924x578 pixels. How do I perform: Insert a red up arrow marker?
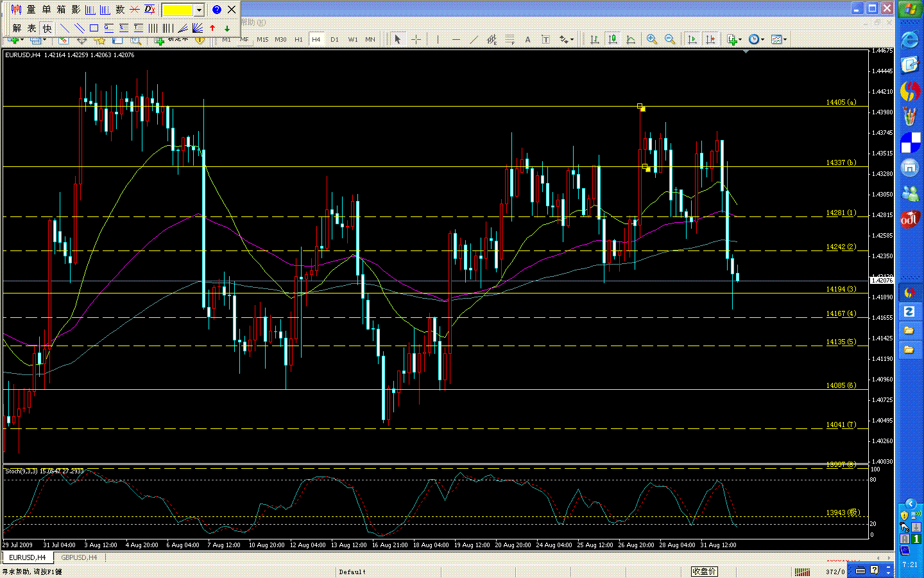[212, 28]
